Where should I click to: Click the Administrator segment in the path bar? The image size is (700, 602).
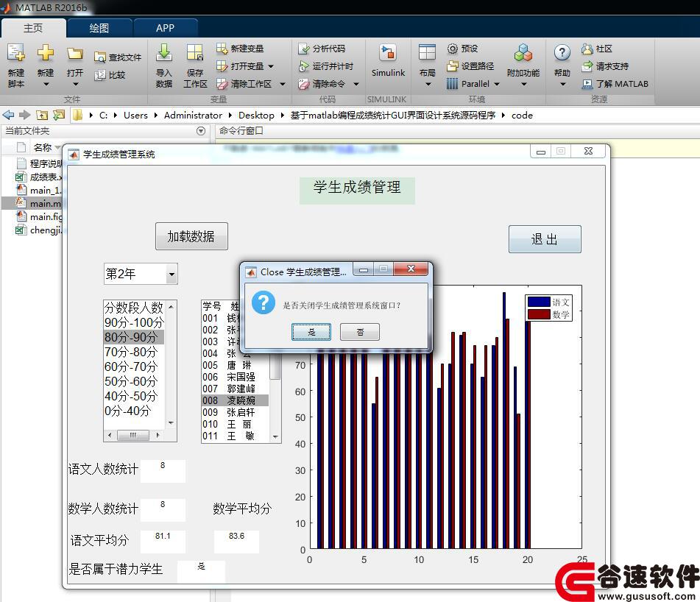tap(193, 115)
